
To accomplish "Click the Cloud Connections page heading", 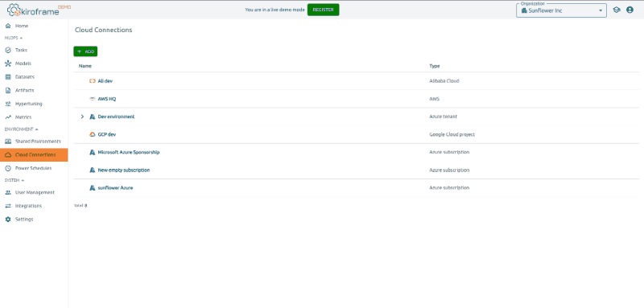I will [104, 30].
